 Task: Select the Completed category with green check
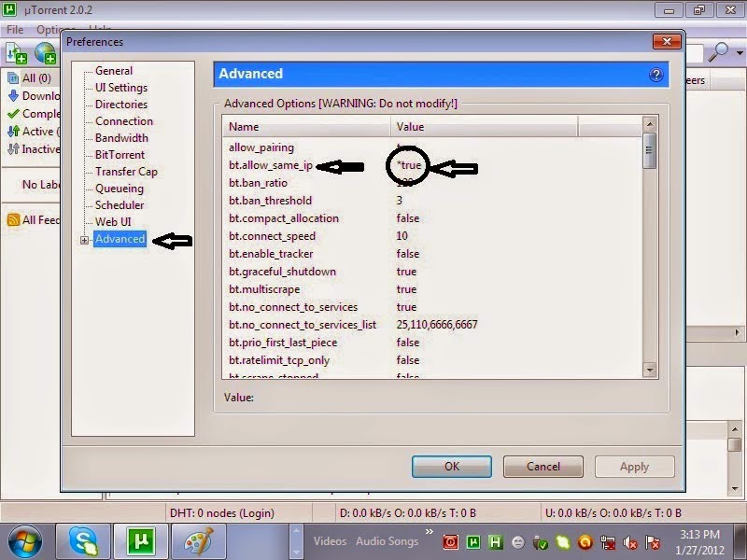click(x=34, y=114)
